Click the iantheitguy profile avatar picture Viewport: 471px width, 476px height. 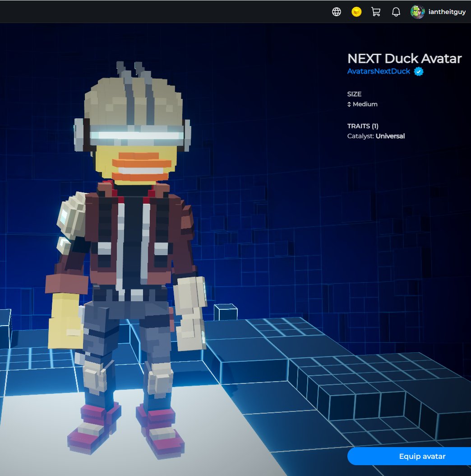pyautogui.click(x=418, y=12)
